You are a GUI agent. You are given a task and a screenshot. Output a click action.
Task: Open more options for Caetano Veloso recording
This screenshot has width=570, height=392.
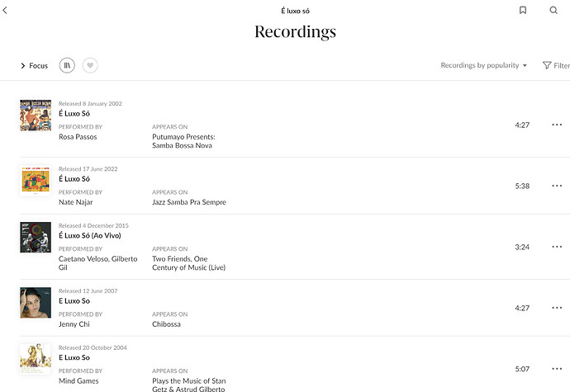pos(557,247)
